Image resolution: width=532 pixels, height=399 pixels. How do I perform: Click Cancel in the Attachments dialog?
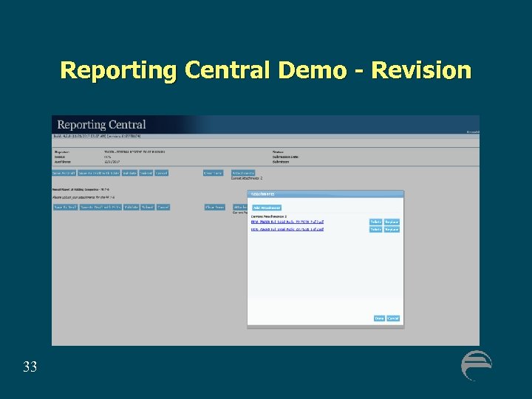tap(393, 318)
